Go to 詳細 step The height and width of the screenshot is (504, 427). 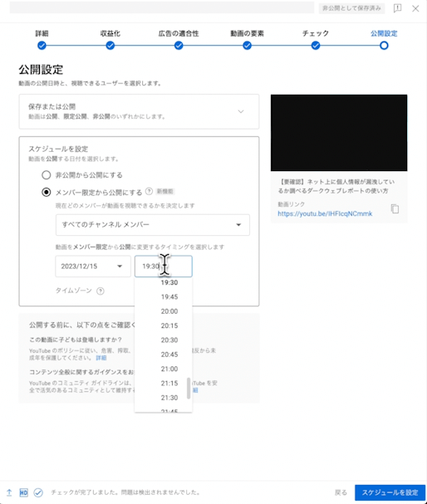coord(42,40)
